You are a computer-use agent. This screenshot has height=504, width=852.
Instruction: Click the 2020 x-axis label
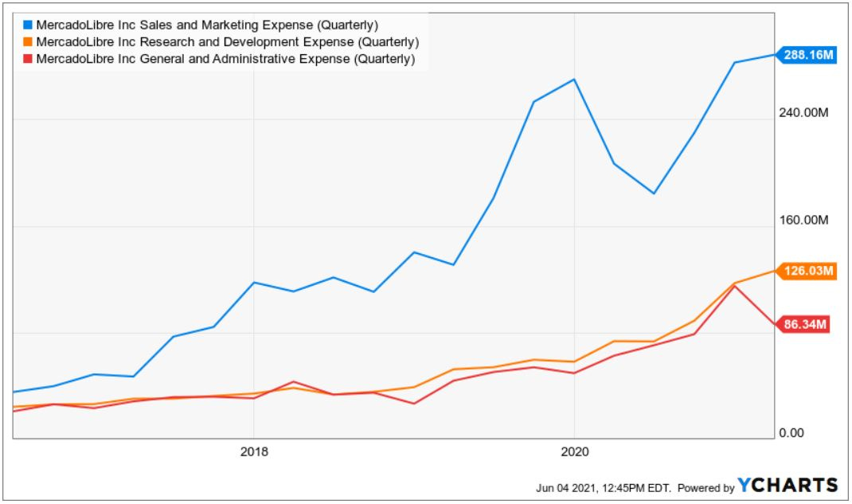574,452
